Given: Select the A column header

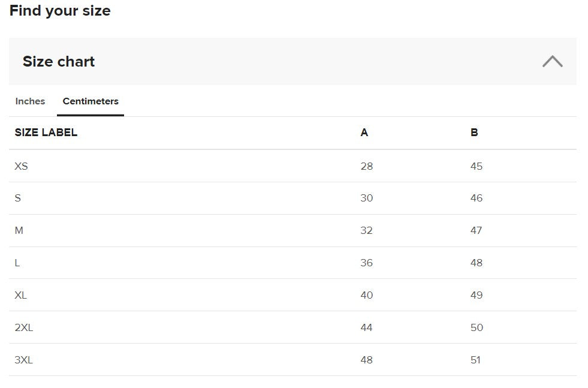Looking at the screenshot, I should click(x=364, y=133).
